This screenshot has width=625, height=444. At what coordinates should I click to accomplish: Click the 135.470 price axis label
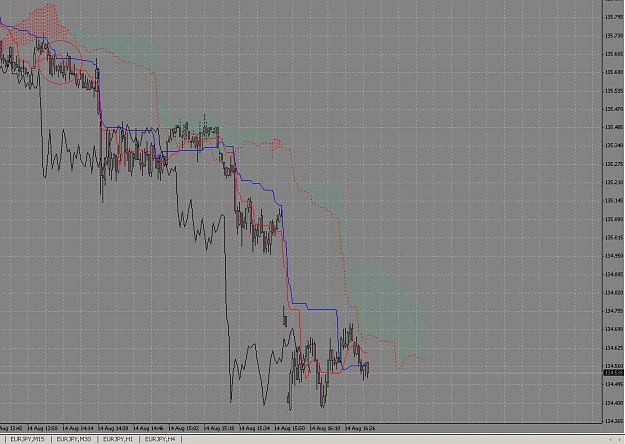614,109
